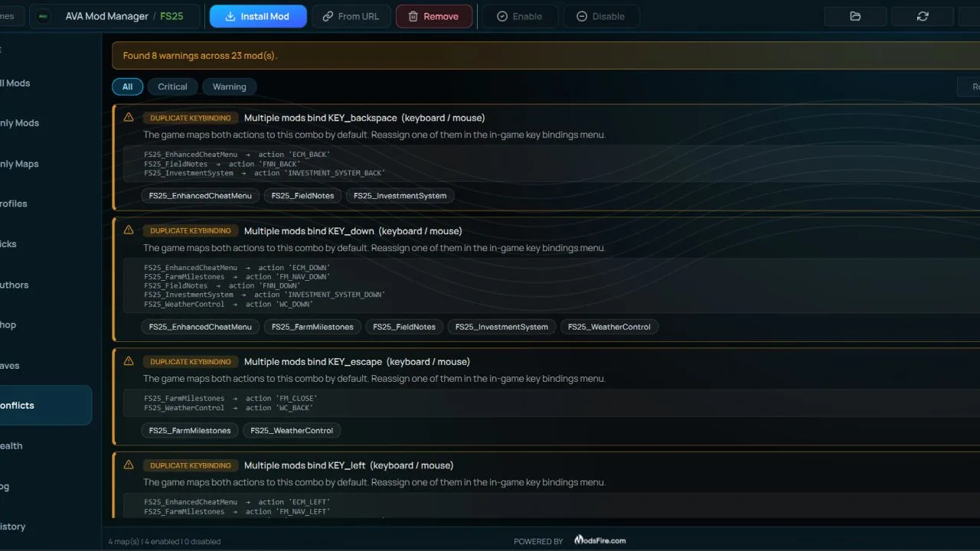980x551 pixels.
Task: Click FS25_WeatherControl chip in KEY_down card
Action: click(609, 327)
